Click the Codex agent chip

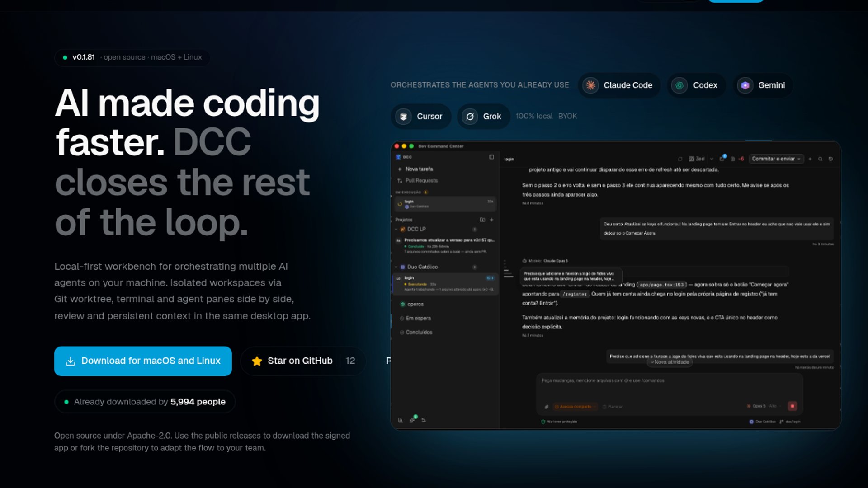[x=696, y=85]
